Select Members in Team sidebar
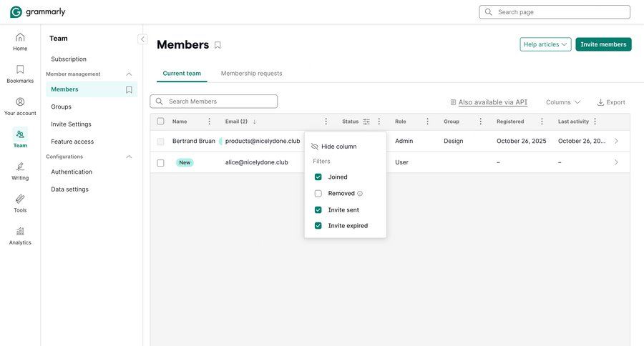 coord(92,89)
